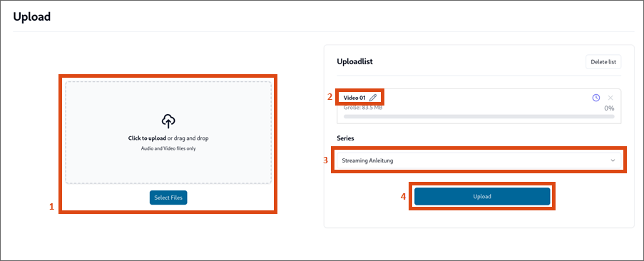Image resolution: width=644 pixels, height=261 pixels.
Task: Remove Video 01 using the X icon
Action: pyautogui.click(x=610, y=98)
